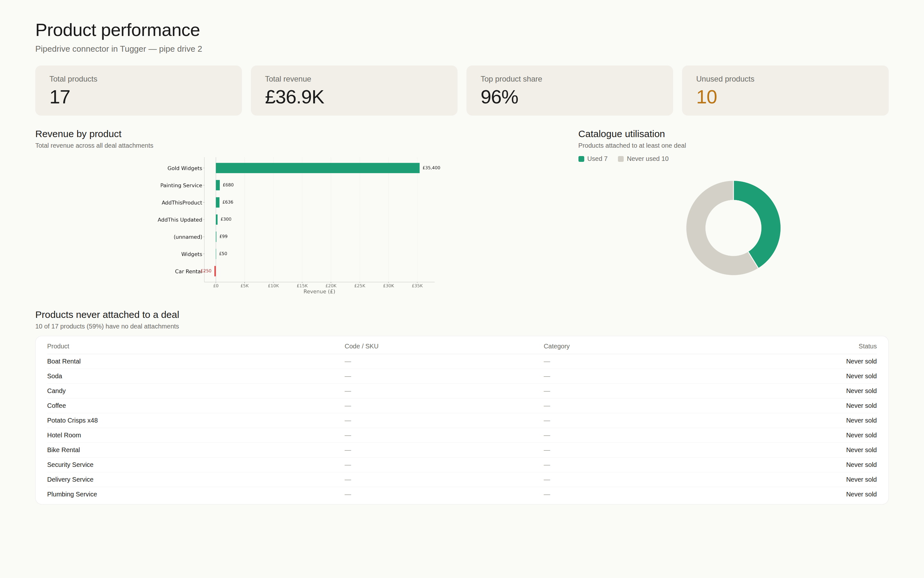The width and height of the screenshot is (924, 578).
Task: Click the £35,400 value label
Action: tap(431, 168)
